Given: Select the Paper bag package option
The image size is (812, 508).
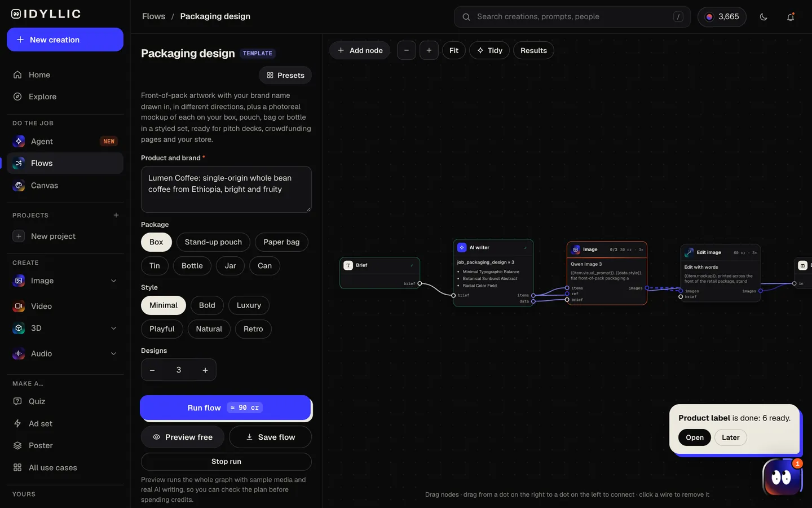Looking at the screenshot, I should 281,242.
